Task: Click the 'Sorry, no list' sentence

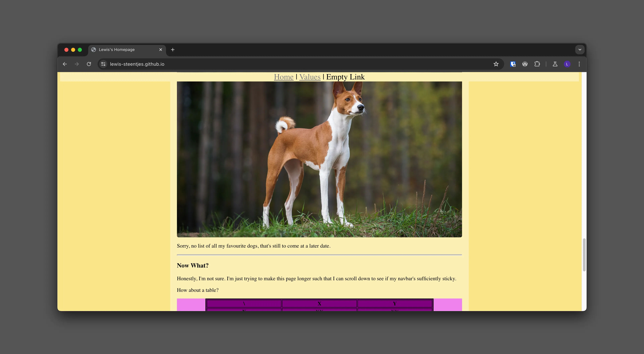Action: tap(254, 246)
